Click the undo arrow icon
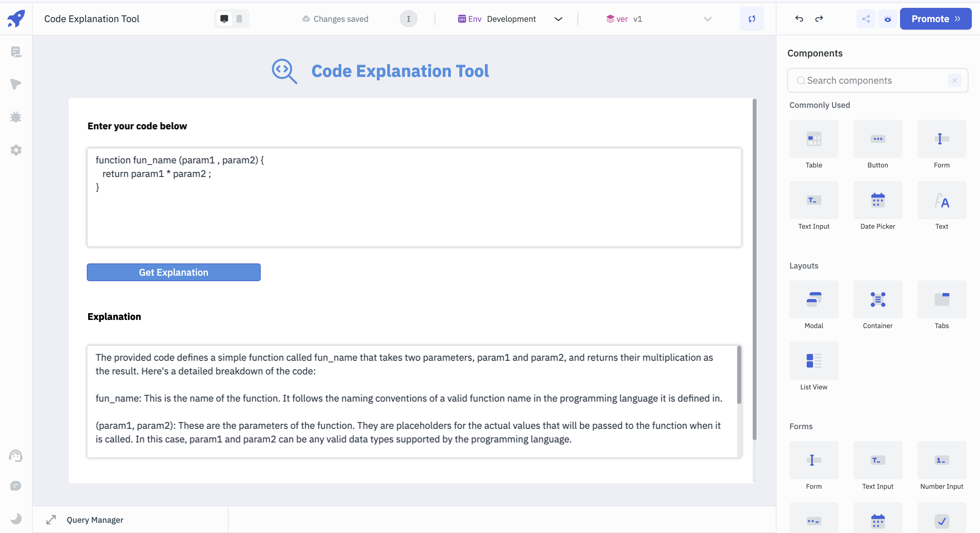Screen dimensions: 980x533 799,19
